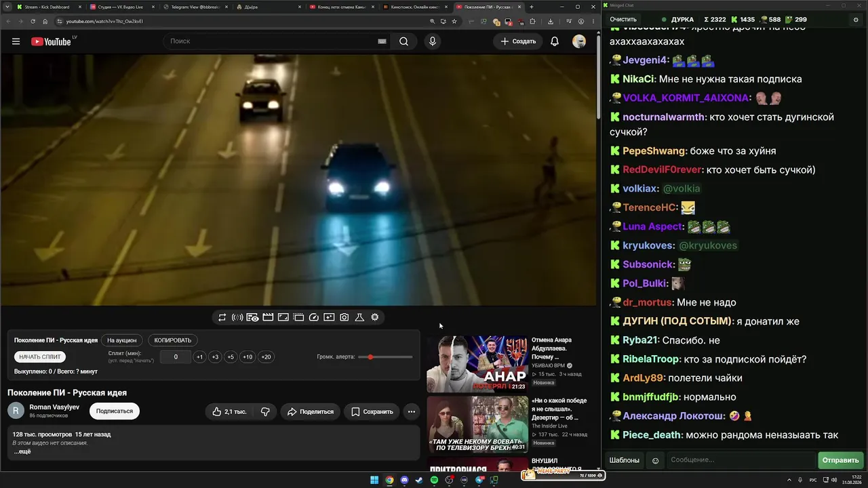Open chat settings gear in Merged Chat
This screenshot has width=868, height=488.
pos(856,20)
